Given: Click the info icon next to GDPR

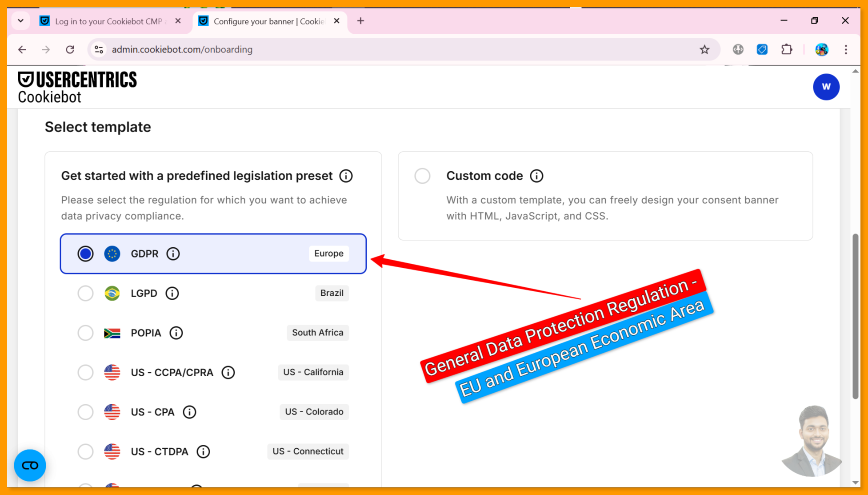Looking at the screenshot, I should tap(173, 254).
